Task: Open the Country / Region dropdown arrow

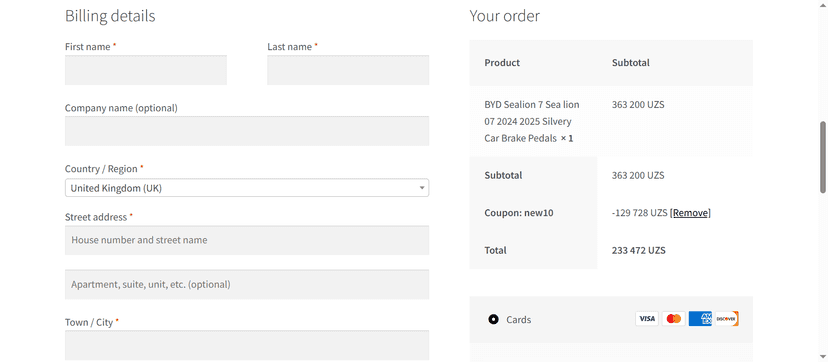Action: click(x=422, y=188)
